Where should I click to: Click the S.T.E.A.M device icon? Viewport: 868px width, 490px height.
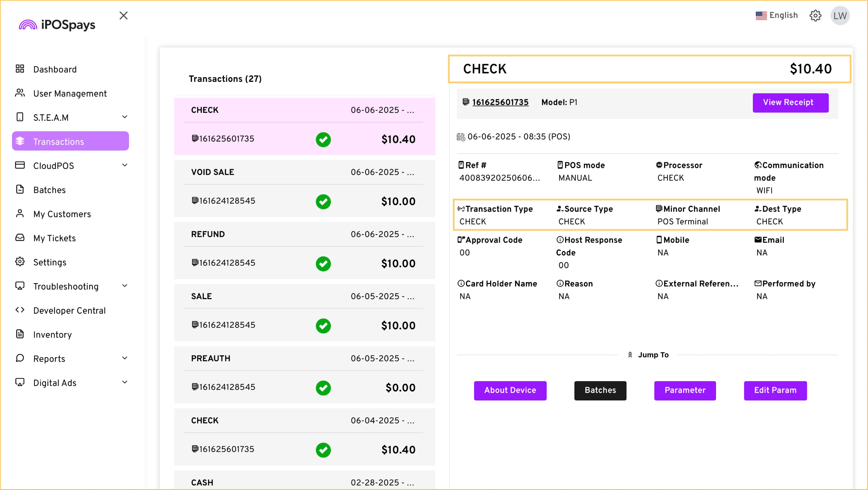pyautogui.click(x=20, y=117)
